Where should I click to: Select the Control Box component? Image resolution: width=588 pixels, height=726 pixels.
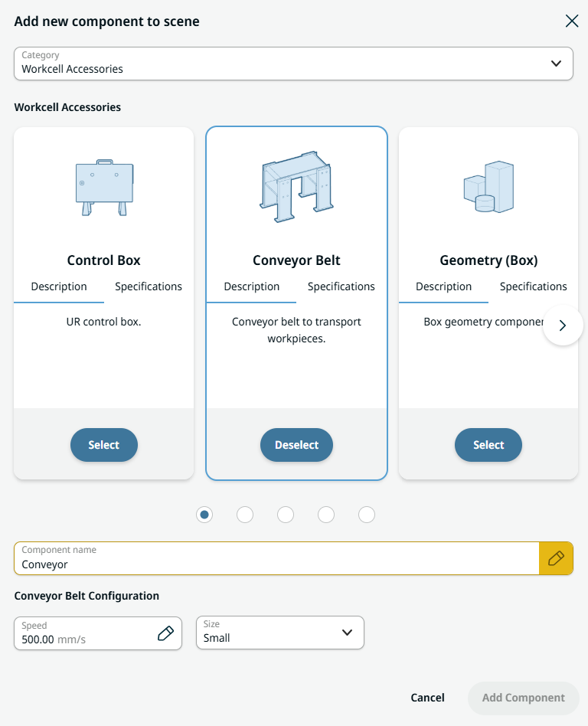tap(104, 445)
